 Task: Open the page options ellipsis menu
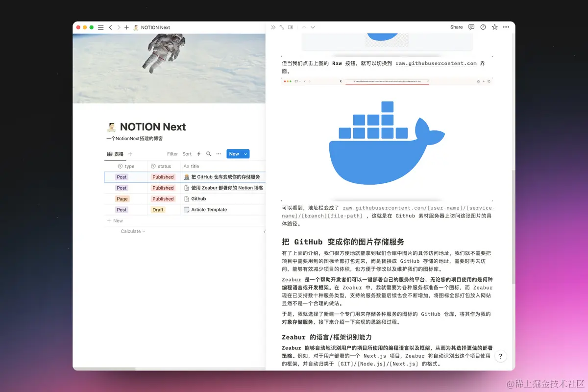pyautogui.click(x=506, y=27)
